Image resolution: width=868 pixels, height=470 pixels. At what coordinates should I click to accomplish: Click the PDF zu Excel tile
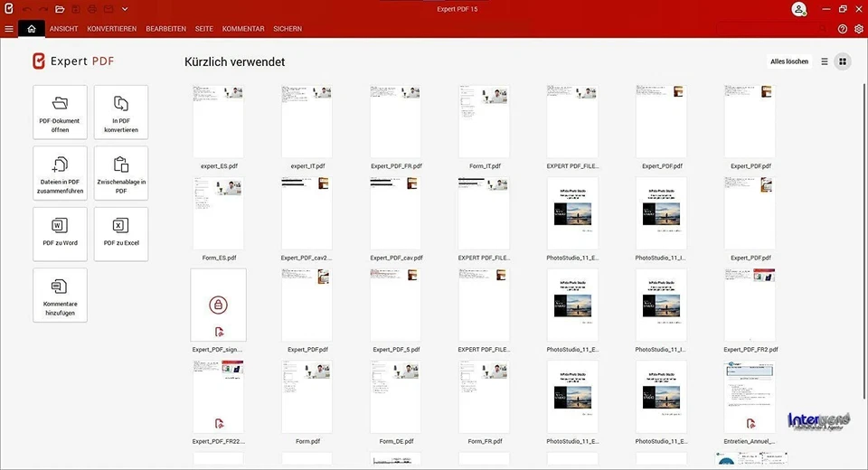coord(121,234)
